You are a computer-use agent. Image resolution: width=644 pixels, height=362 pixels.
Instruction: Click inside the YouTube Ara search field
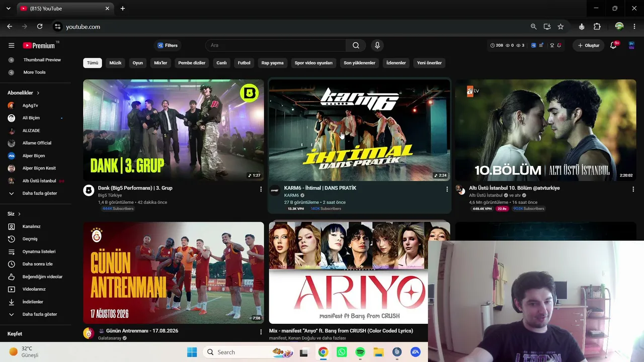tap(276, 45)
